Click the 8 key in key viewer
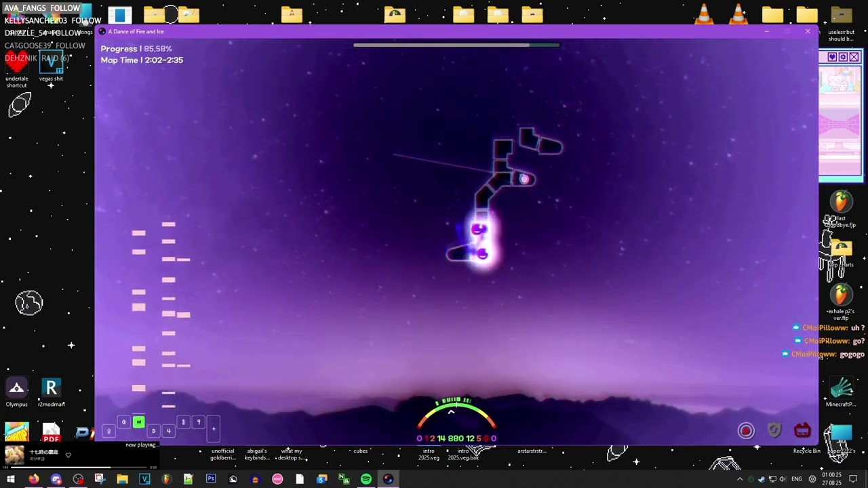868x488 pixels. click(x=183, y=422)
